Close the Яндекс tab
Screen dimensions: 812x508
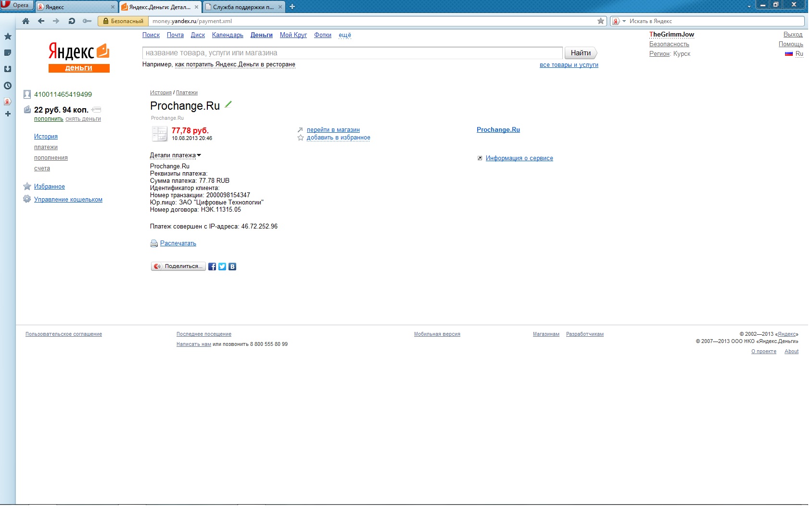[x=113, y=7]
